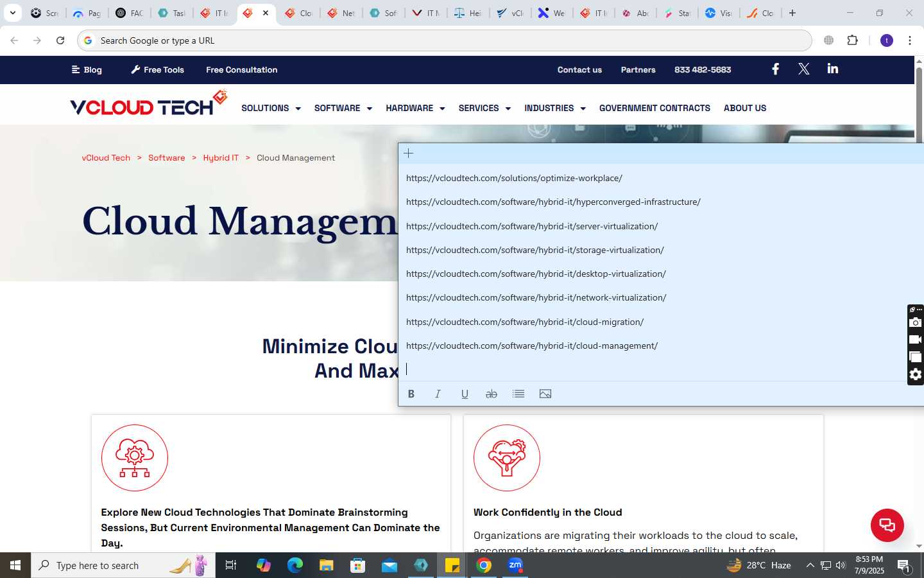Open Government Contracts menu item
Screen dimensions: 924x578
tap(654, 108)
